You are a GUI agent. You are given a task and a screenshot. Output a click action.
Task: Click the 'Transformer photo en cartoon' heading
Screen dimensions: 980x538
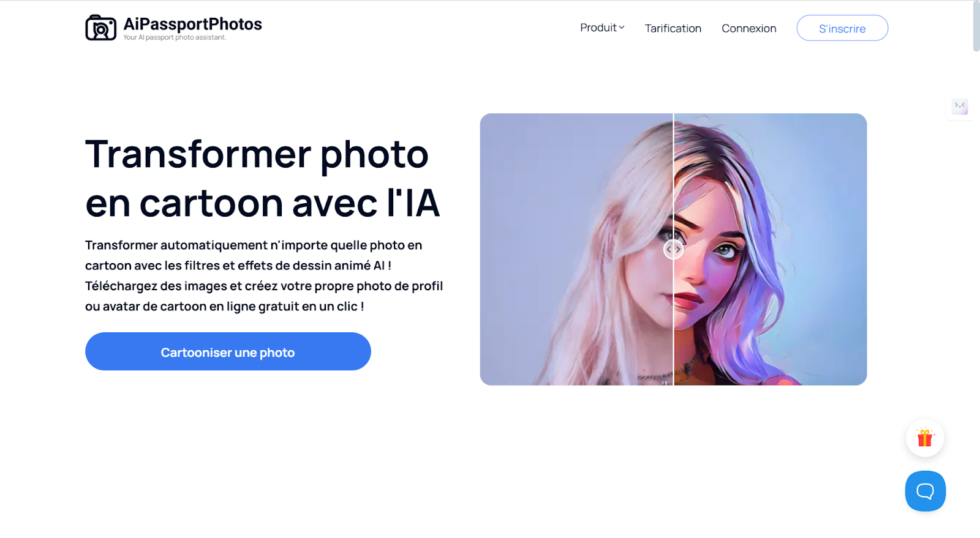tap(262, 178)
